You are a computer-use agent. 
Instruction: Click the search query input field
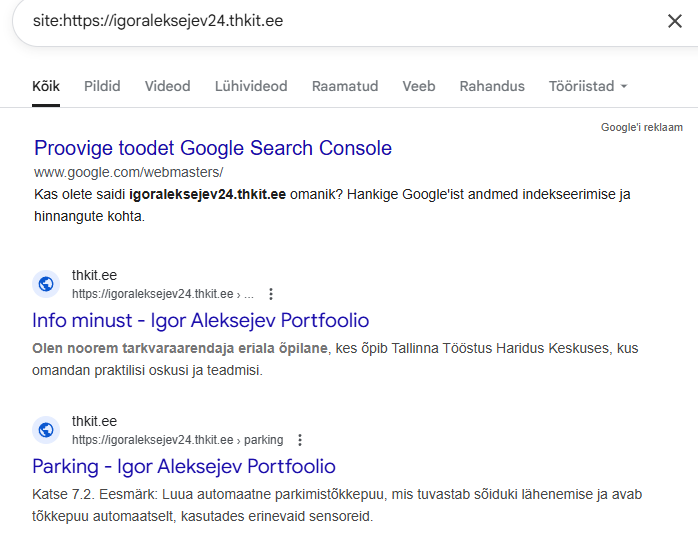(330, 21)
